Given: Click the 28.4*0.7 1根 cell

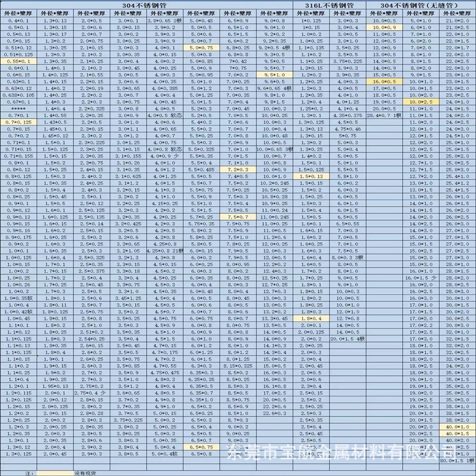Looking at the screenshot, I should (384, 115).
